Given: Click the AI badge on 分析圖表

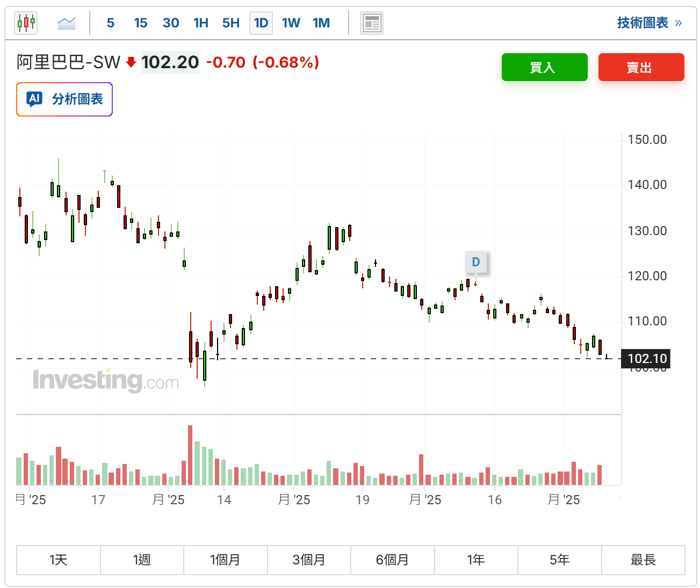Looking at the screenshot, I should tap(34, 99).
